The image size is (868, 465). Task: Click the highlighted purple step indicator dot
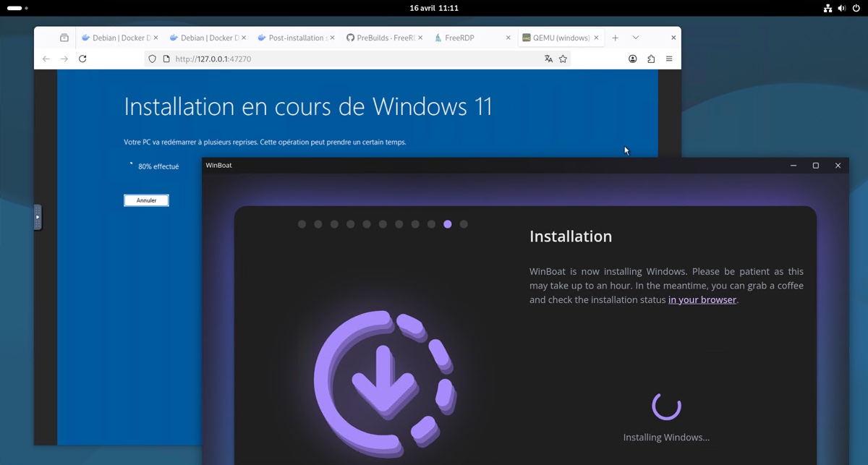(x=448, y=224)
